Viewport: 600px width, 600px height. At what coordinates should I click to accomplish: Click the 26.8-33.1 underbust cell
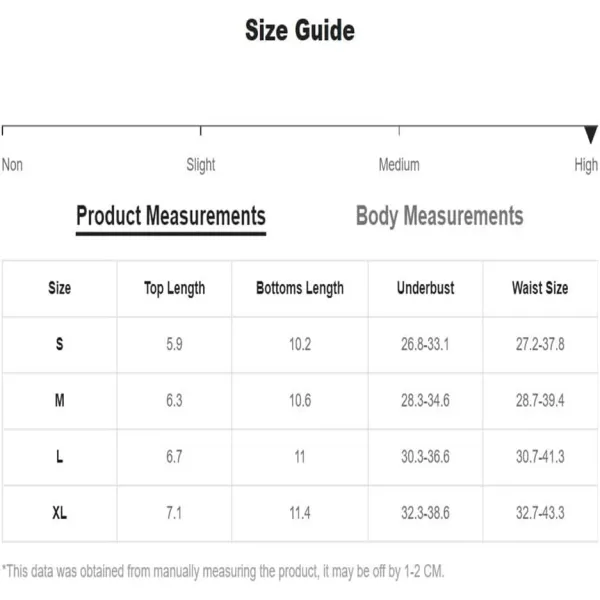click(x=425, y=344)
